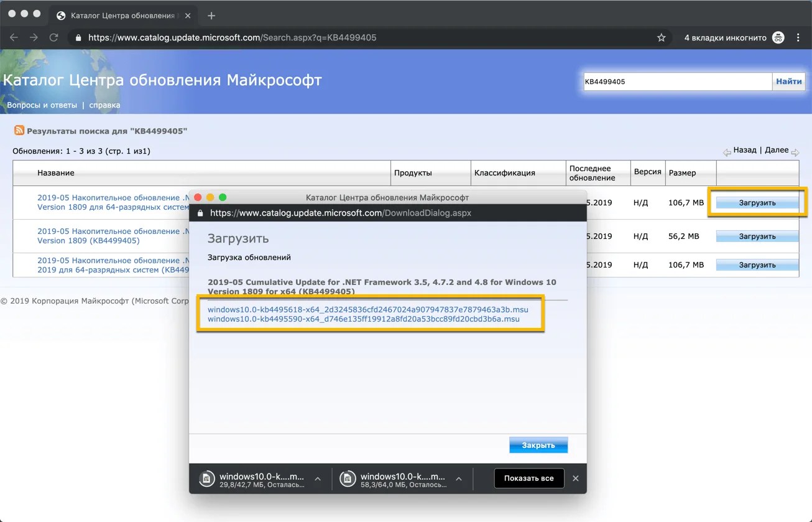The width and height of the screenshot is (812, 522).
Task: Click the download dialog's DownloadDialog.aspx address
Action: (x=341, y=213)
